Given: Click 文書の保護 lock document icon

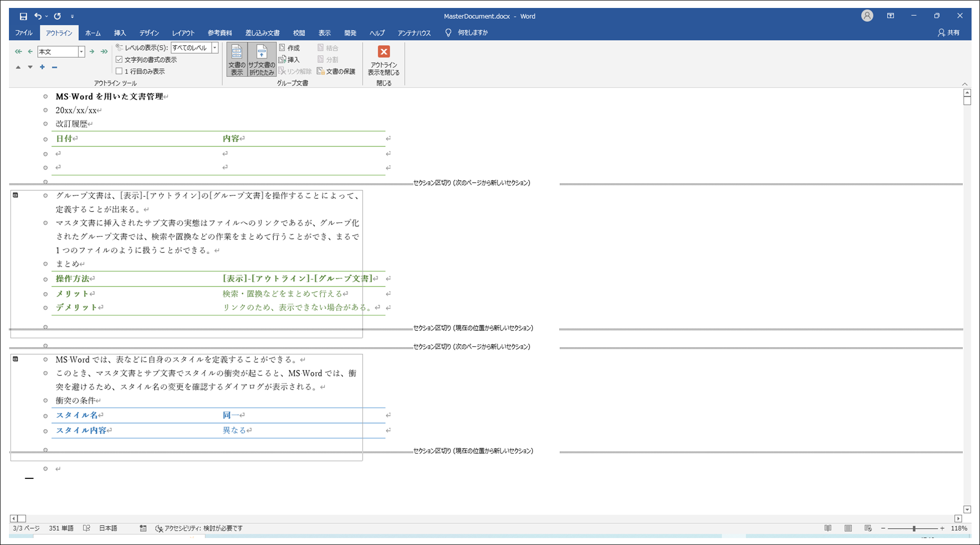Looking at the screenshot, I should click(x=336, y=72).
